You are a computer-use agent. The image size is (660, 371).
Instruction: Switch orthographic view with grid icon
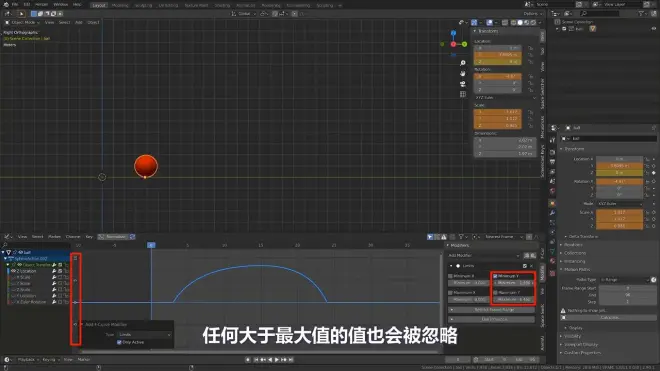(x=463, y=94)
